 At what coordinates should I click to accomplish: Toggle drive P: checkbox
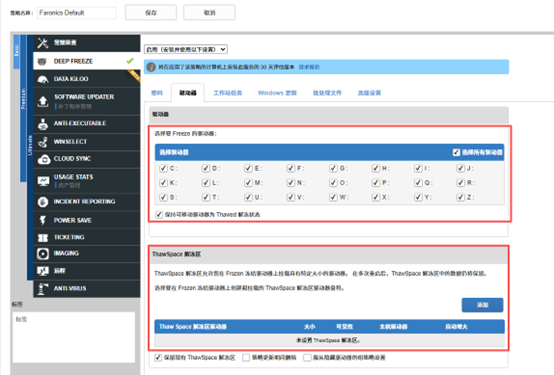(x=375, y=183)
